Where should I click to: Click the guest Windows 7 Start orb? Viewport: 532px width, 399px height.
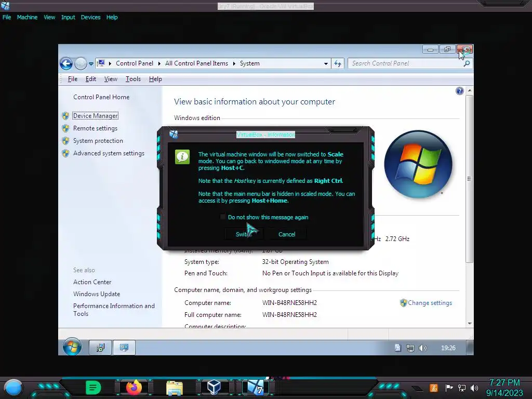[72, 347]
